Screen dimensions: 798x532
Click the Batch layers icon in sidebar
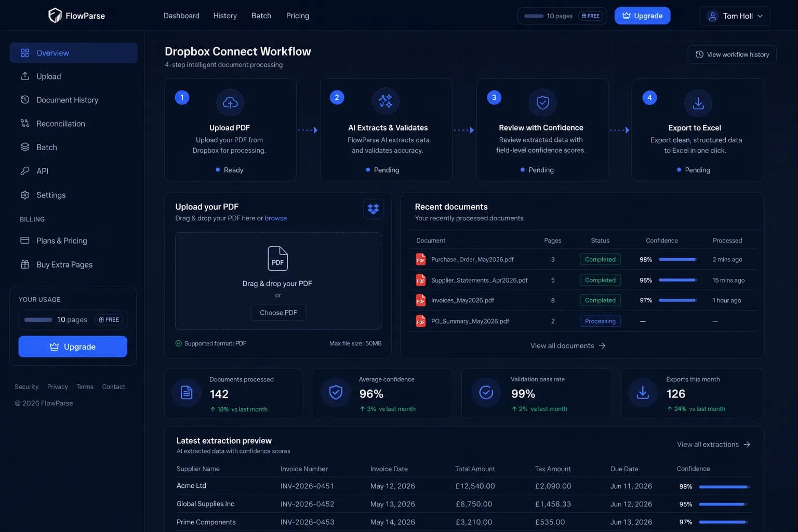coord(25,147)
